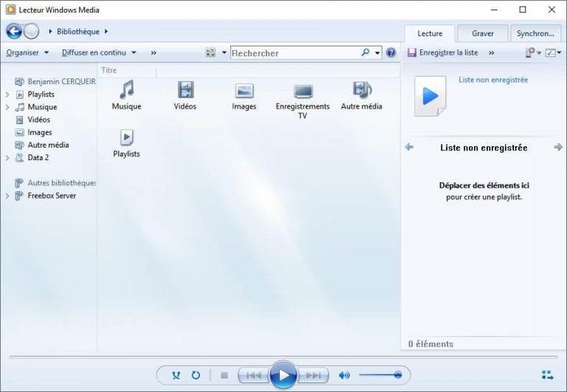This screenshot has width=567, height=392.
Task: Click the view options icon
Action: click(x=210, y=52)
